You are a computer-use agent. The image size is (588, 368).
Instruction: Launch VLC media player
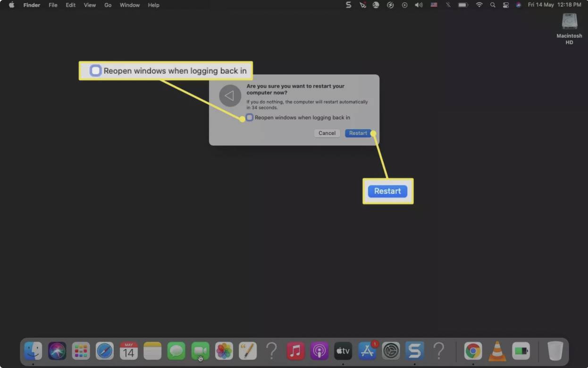[497, 351]
